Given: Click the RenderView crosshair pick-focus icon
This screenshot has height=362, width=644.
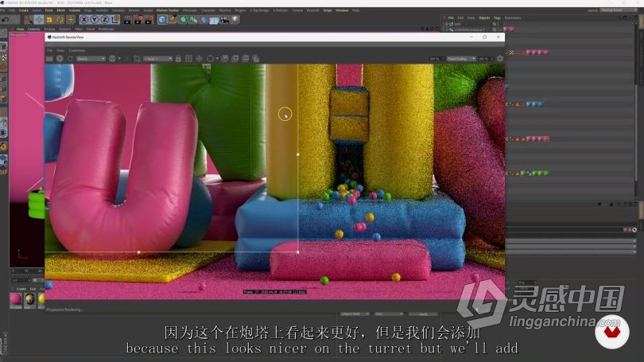Looking at the screenshot, I should (x=200, y=59).
